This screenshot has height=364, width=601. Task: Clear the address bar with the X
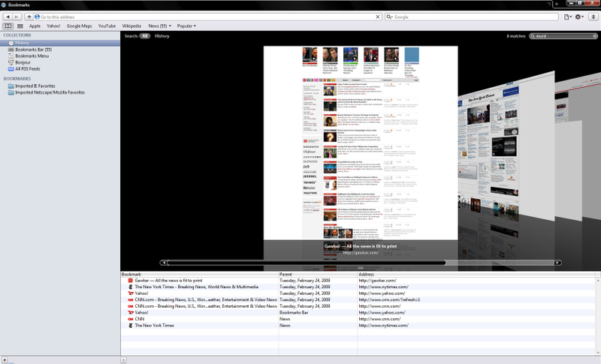point(378,17)
